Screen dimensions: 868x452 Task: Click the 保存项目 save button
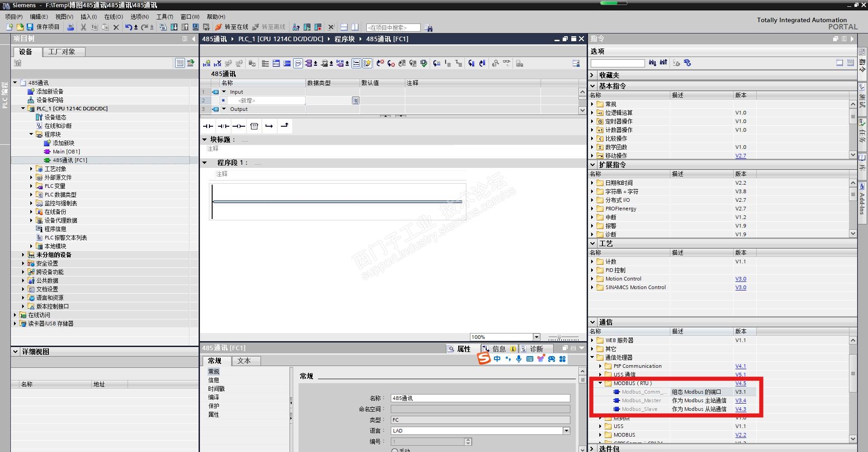click(x=43, y=27)
